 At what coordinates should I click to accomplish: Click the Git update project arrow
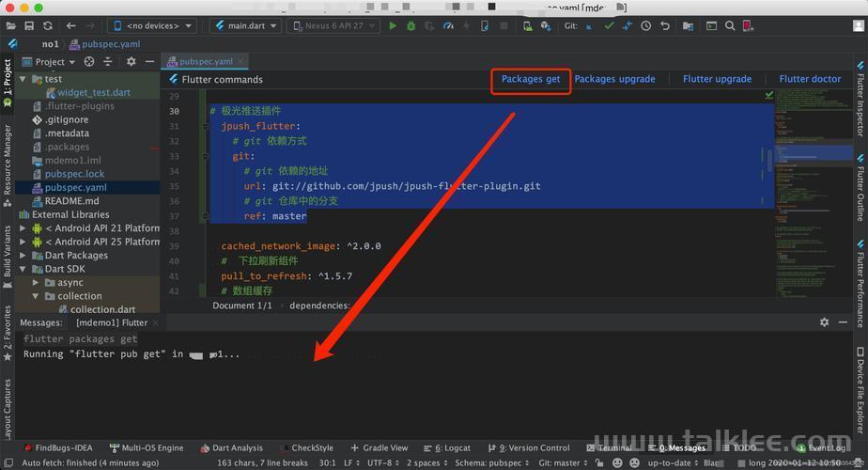click(589, 26)
